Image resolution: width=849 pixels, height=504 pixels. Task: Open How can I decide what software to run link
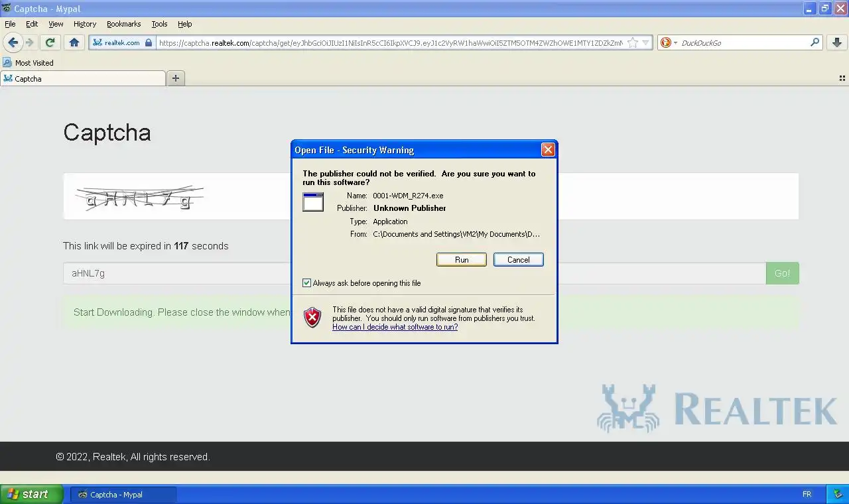[395, 327]
